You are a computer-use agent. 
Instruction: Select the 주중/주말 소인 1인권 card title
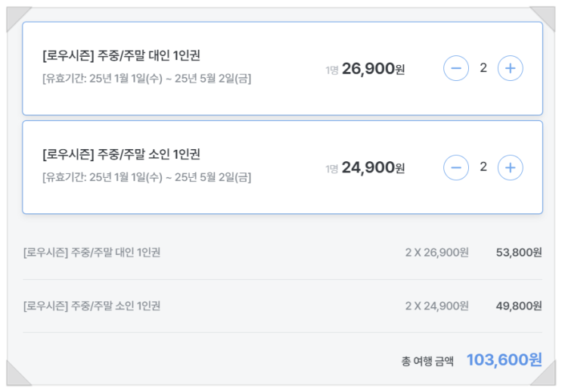pyautogui.click(x=121, y=154)
